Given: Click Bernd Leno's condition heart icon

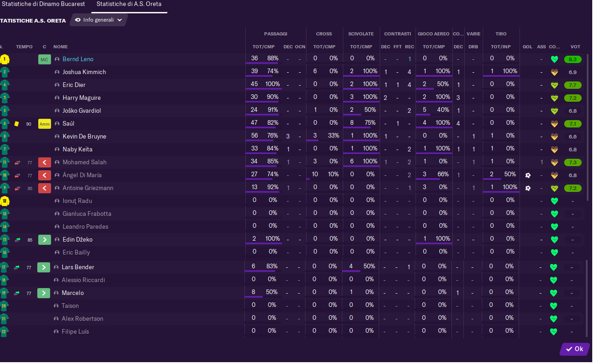Looking at the screenshot, I should tap(555, 59).
